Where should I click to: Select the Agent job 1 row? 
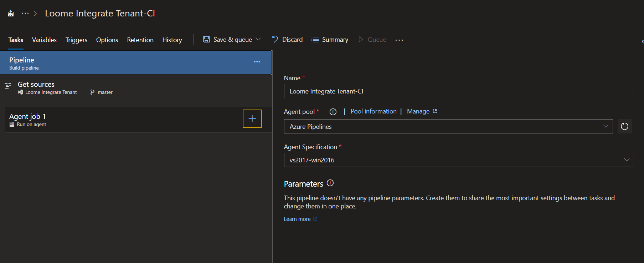[139, 119]
